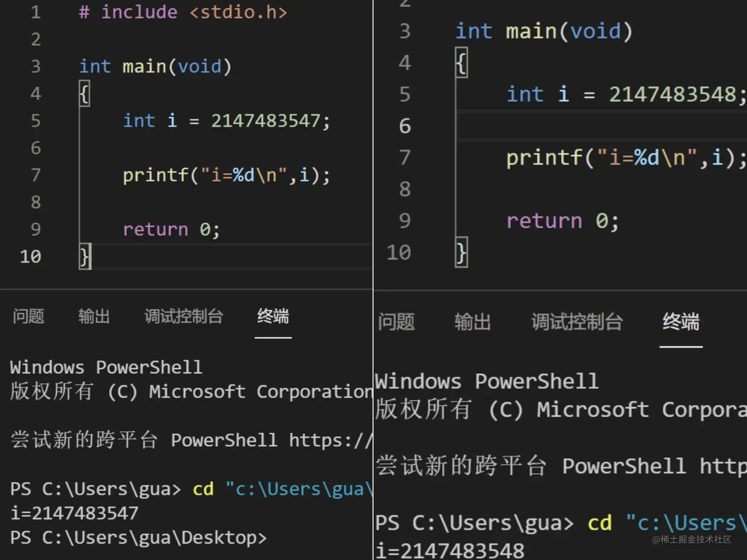The height and width of the screenshot is (560, 747).
Task: Click the printf line in right editor
Action: click(626, 158)
